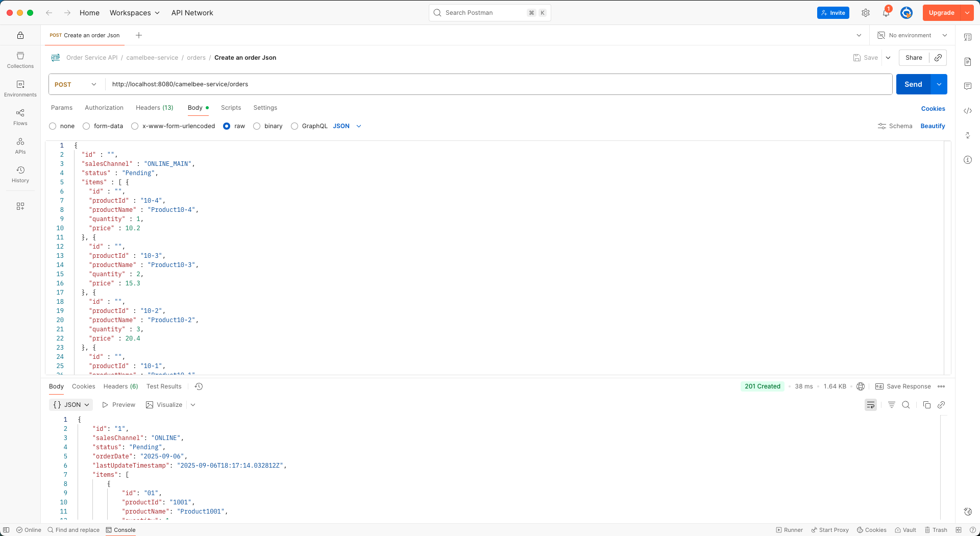Screen dimensions: 980x536
Task: Open the APIs sidebar panel
Action: [20, 144]
